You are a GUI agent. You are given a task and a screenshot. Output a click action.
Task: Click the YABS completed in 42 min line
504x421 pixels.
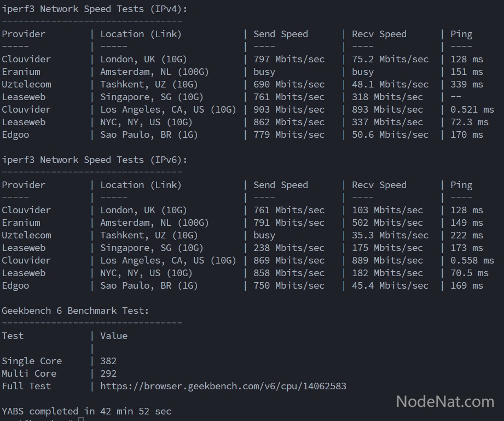click(x=86, y=411)
